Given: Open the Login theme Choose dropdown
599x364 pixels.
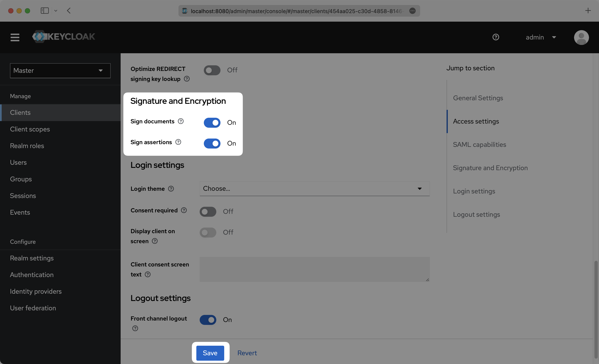Looking at the screenshot, I should pos(314,189).
